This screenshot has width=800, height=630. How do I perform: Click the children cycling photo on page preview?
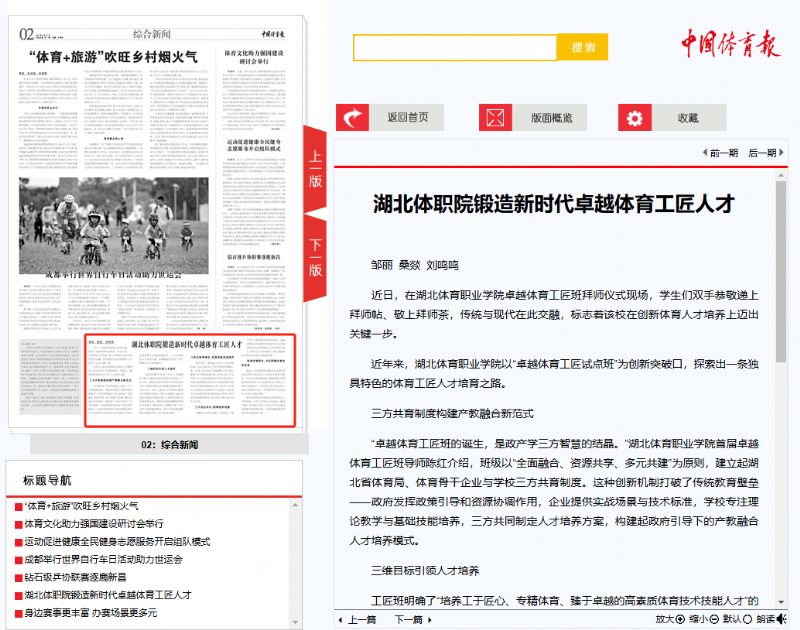click(114, 225)
